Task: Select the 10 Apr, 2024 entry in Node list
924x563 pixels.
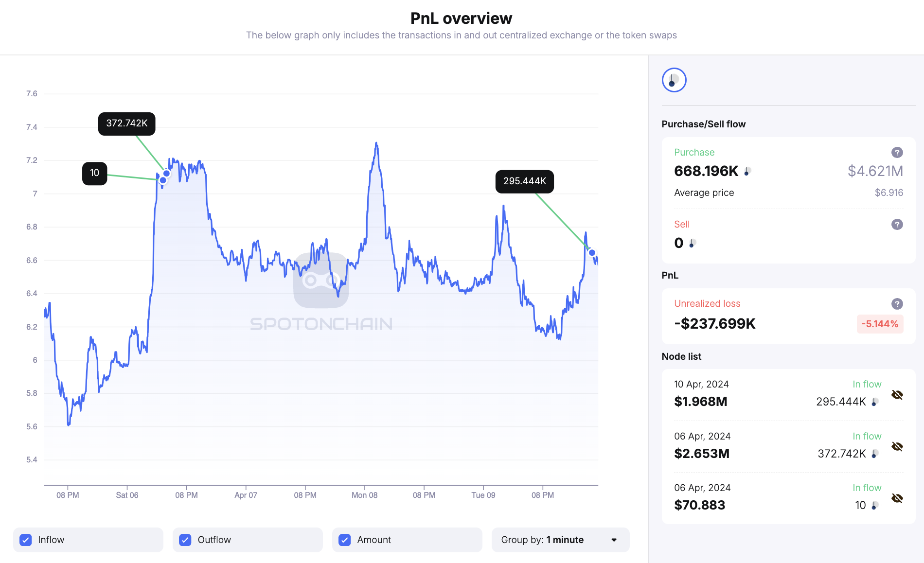Action: 759,394
